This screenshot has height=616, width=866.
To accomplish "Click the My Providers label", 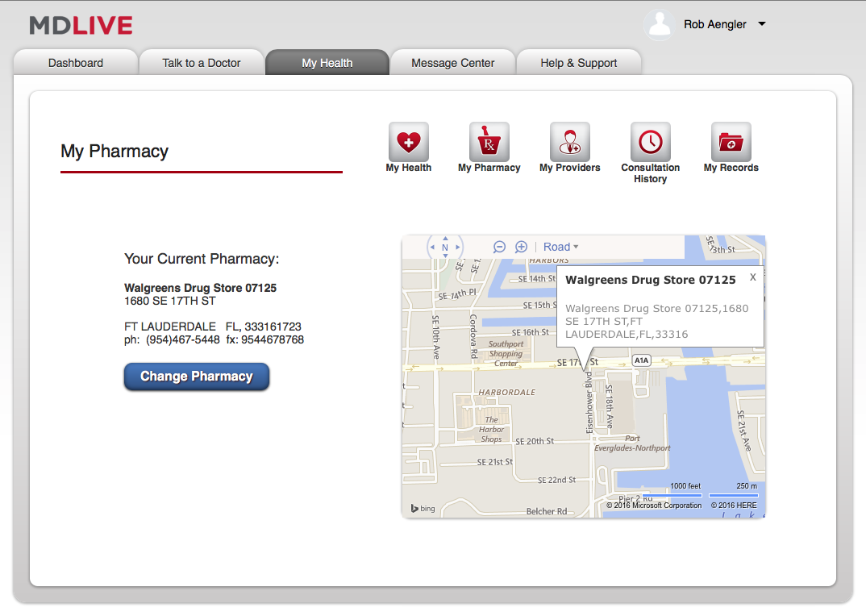I will [570, 168].
